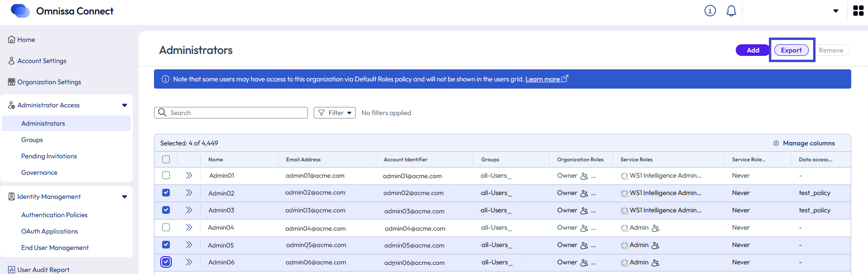
Task: Click the Export button
Action: [x=791, y=50]
